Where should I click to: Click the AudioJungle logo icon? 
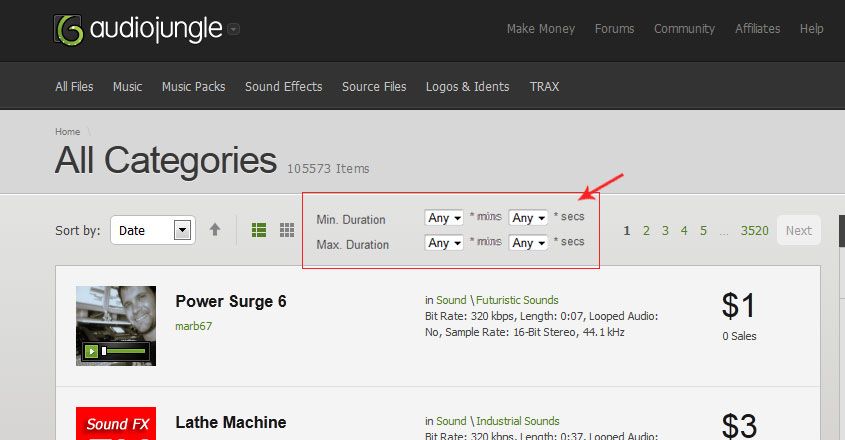68,30
